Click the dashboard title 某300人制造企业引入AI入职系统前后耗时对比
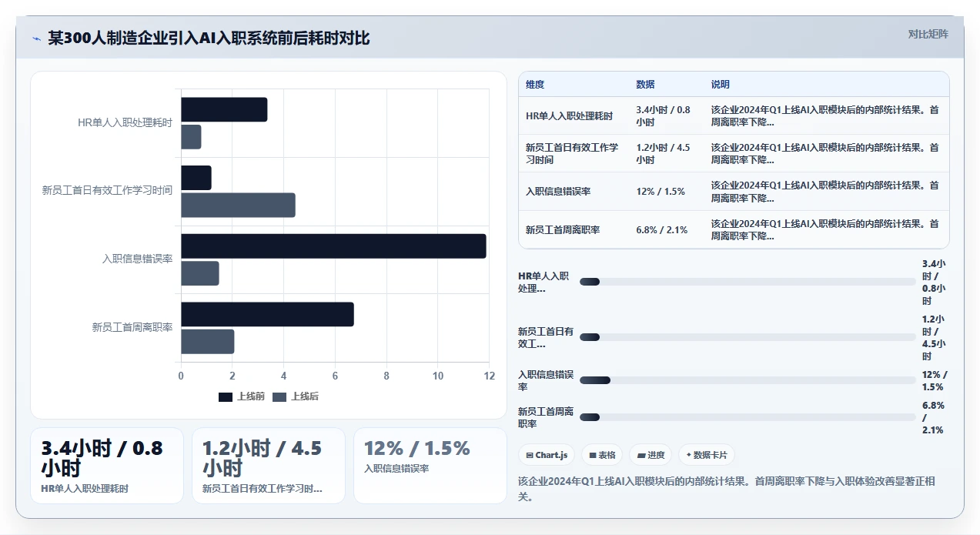This screenshot has width=980, height=535. click(209, 38)
